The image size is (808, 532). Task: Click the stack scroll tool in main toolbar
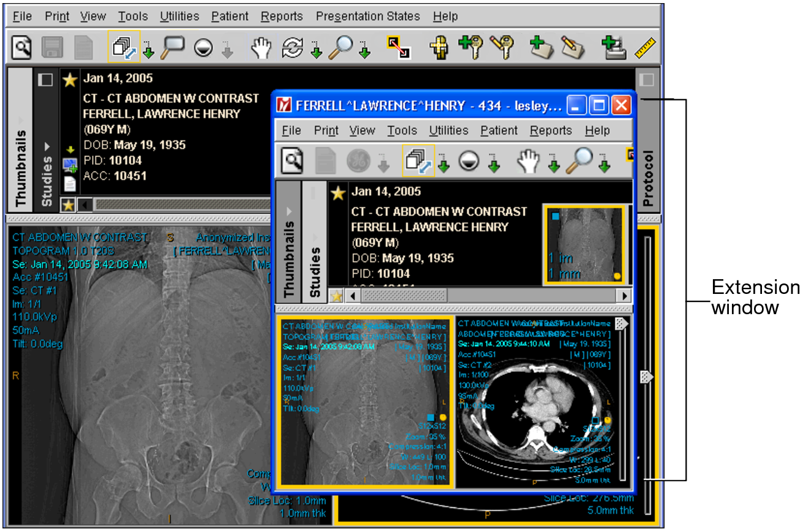(125, 47)
